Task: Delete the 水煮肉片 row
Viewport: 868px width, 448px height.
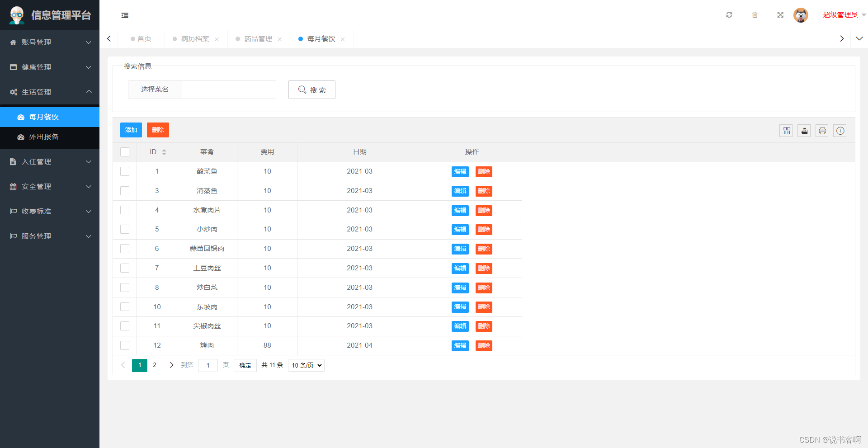Action: pyautogui.click(x=484, y=211)
